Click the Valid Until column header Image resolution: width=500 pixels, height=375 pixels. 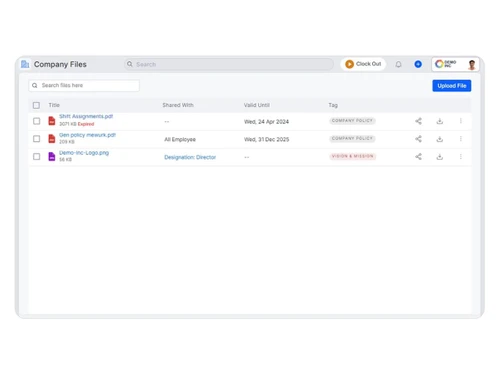pyautogui.click(x=257, y=105)
